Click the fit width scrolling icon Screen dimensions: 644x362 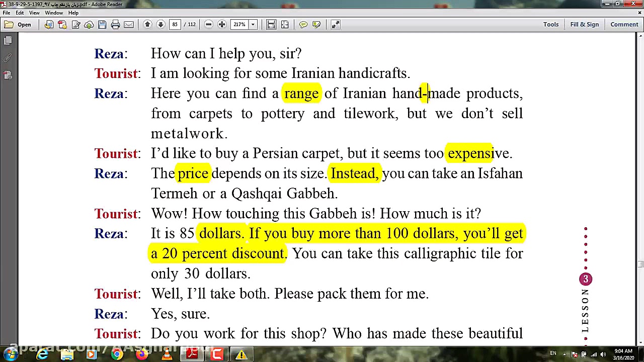coord(271,24)
